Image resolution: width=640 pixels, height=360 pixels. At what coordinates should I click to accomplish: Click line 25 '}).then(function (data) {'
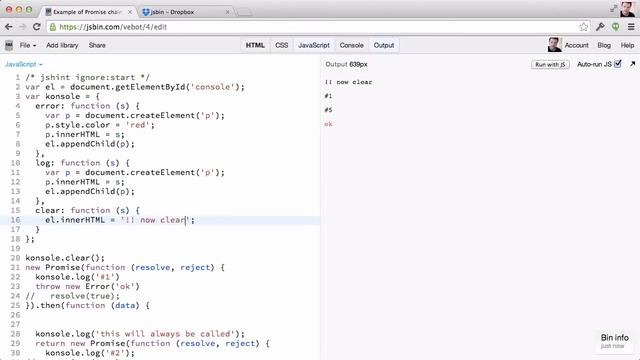[x=87, y=305]
